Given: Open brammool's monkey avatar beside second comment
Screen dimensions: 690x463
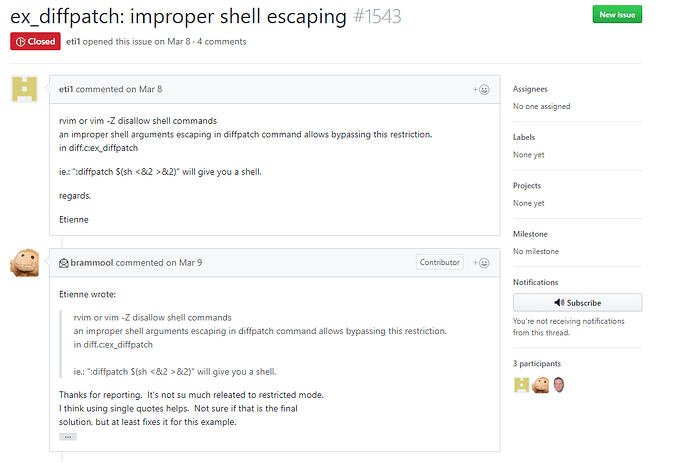Looking at the screenshot, I should pos(25,263).
